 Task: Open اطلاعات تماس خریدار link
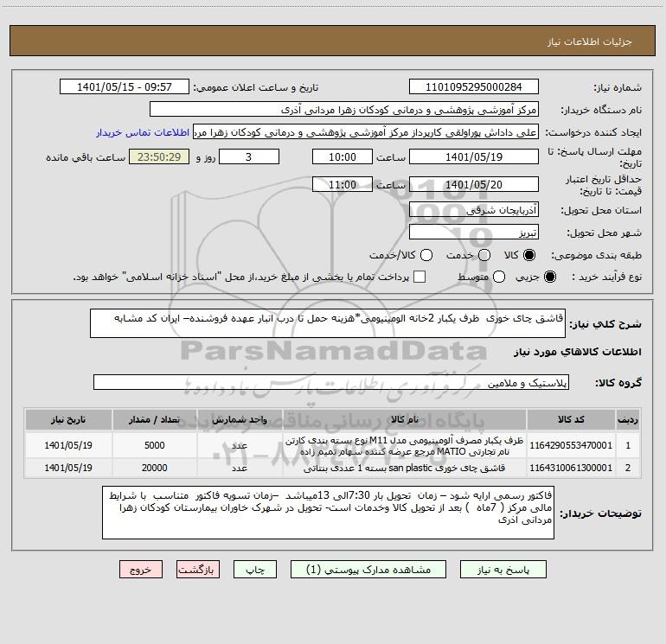coord(143,132)
